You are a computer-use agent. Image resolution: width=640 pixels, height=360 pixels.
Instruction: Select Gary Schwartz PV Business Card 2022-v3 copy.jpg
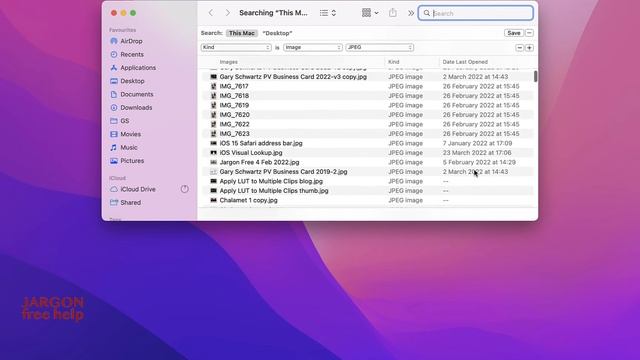click(367, 77)
